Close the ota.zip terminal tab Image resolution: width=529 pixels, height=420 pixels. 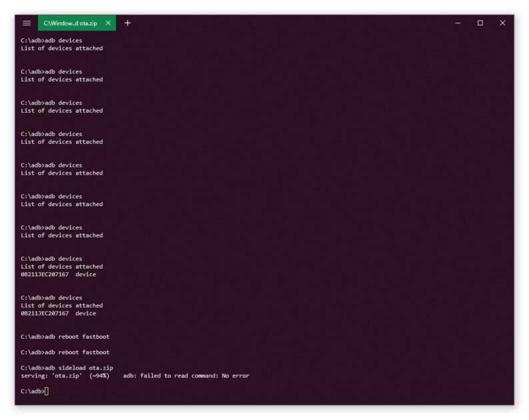(x=108, y=23)
